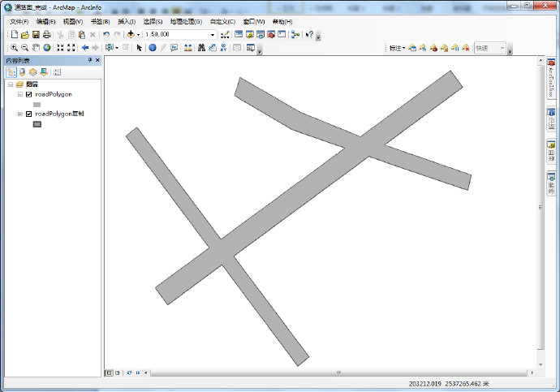Screen dimensions: 560x392
Task: Activate the Identify tool
Action: point(153,48)
